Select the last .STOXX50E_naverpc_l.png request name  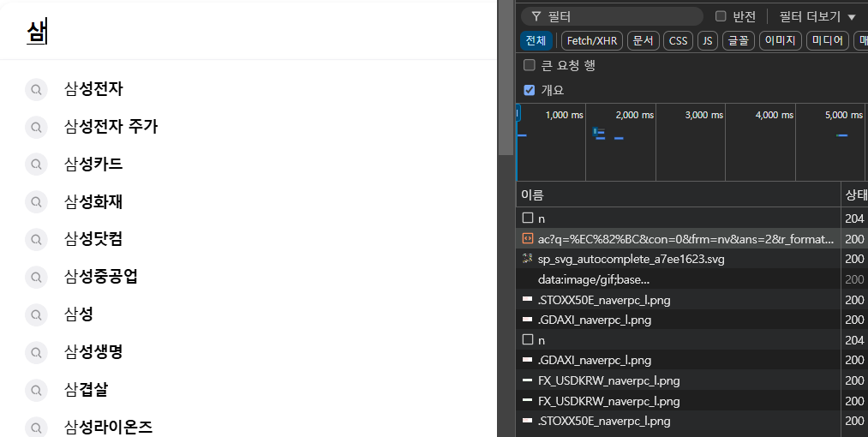tap(604, 421)
